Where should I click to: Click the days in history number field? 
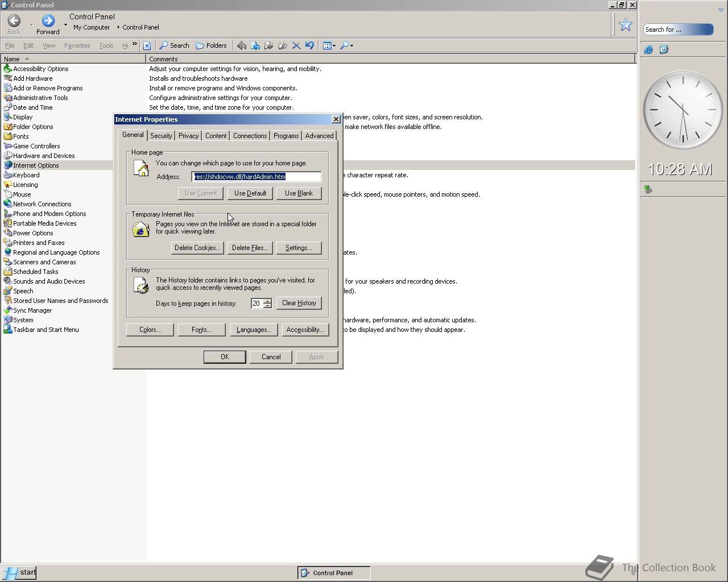click(x=257, y=304)
